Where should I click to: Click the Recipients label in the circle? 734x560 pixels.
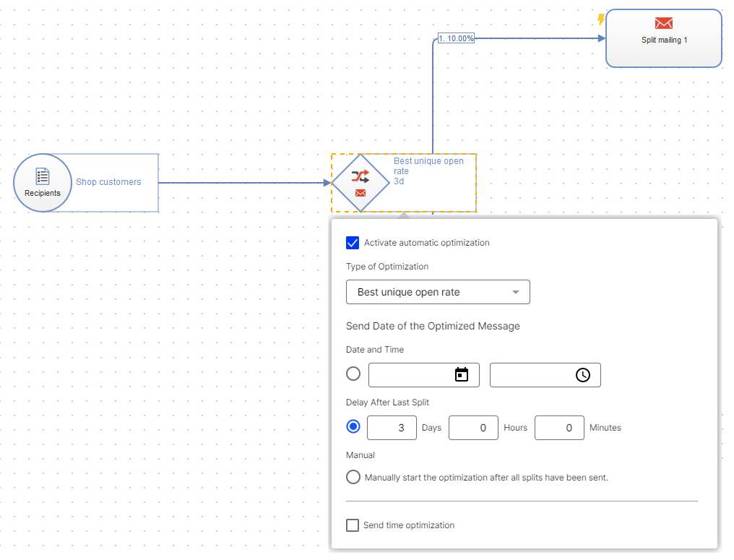(43, 193)
